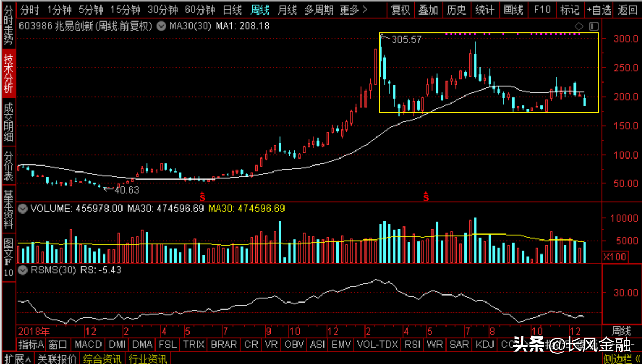Open 分时走势 sidebar tab
This screenshot has height=364, width=642.
[x=8, y=26]
